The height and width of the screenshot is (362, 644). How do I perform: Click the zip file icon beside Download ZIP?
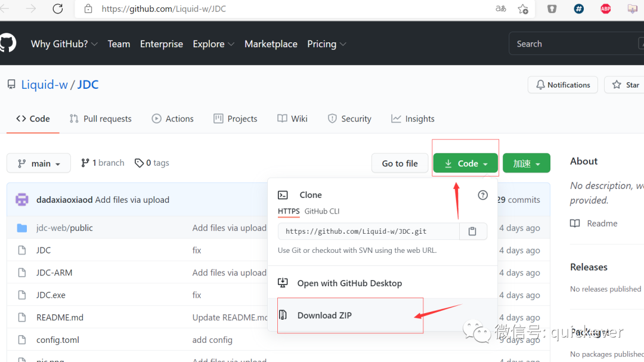pyautogui.click(x=283, y=315)
